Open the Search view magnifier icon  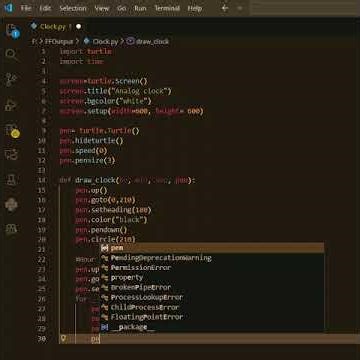(11, 55)
